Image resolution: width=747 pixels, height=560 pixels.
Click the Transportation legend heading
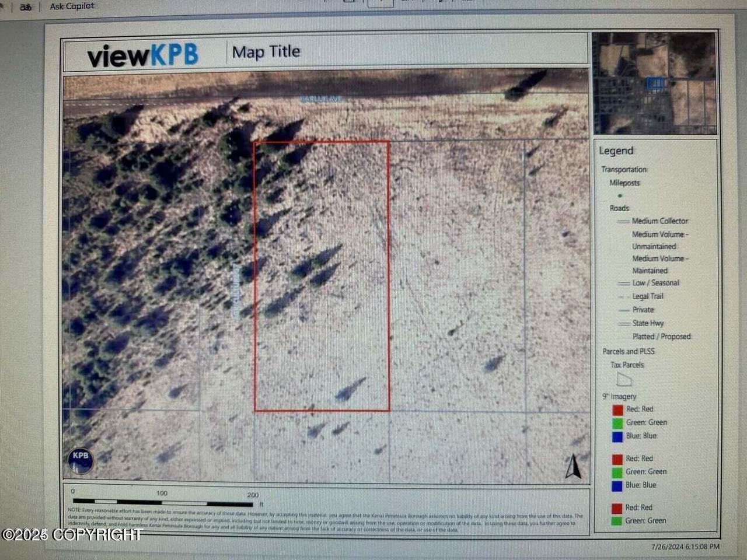coord(624,169)
